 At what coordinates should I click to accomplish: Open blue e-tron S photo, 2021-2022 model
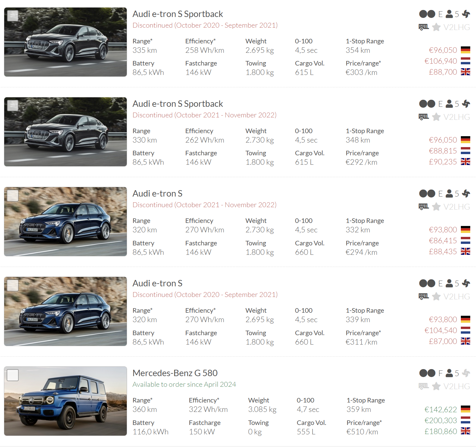(65, 221)
